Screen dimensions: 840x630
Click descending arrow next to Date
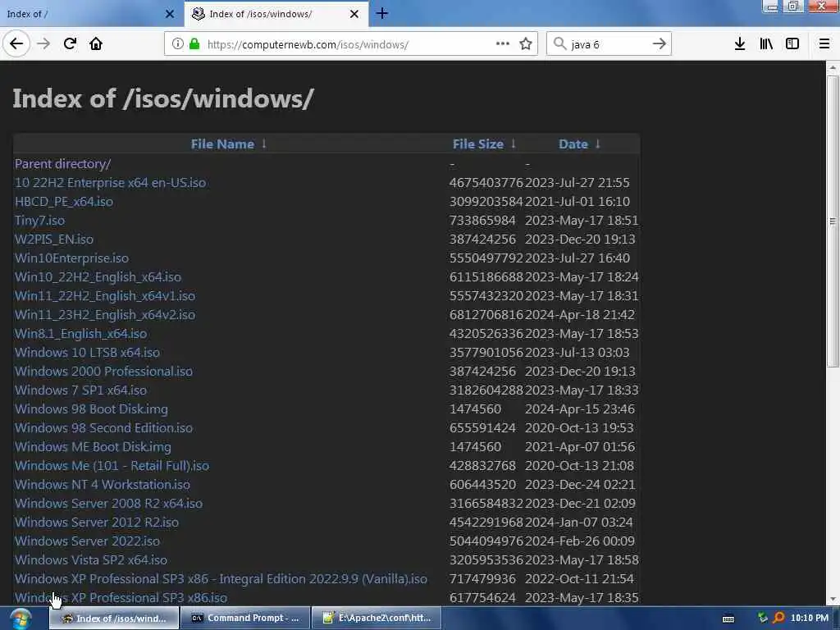pos(598,144)
